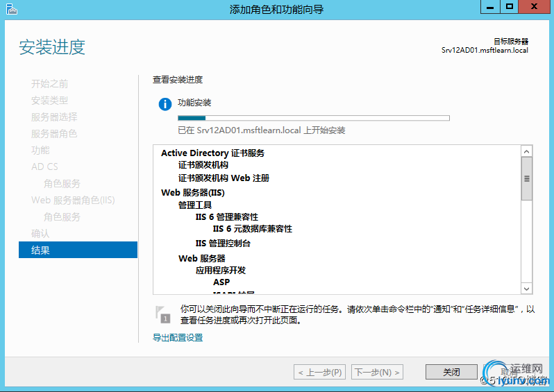554x392 pixels.
Task: Click the 上一步(P) button
Action: [320, 372]
